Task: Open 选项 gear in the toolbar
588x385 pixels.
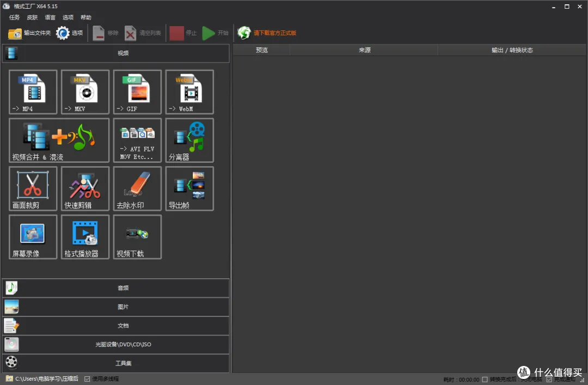Action: (69, 33)
